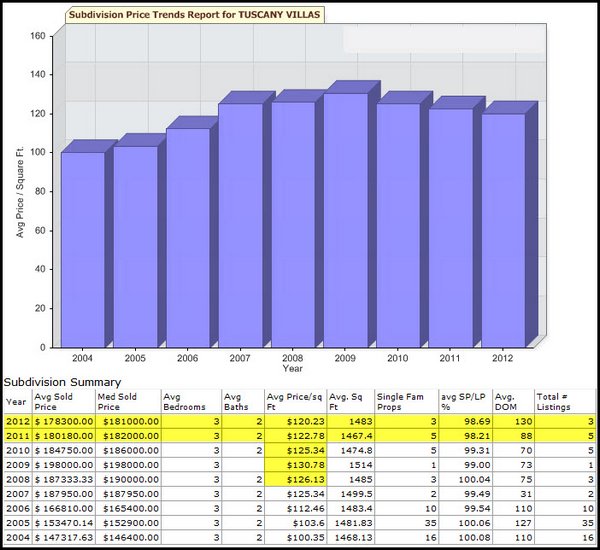Click the 1467.4 average square feet cell

(x=351, y=436)
